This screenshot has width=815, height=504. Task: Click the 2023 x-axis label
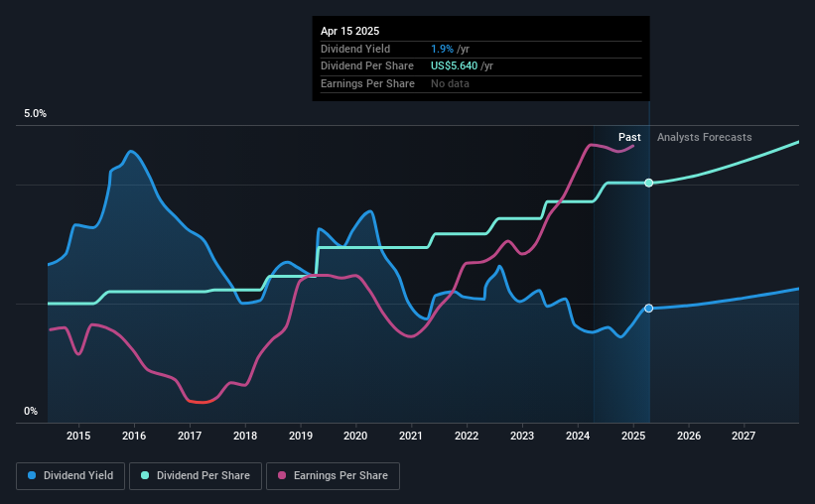(x=522, y=436)
